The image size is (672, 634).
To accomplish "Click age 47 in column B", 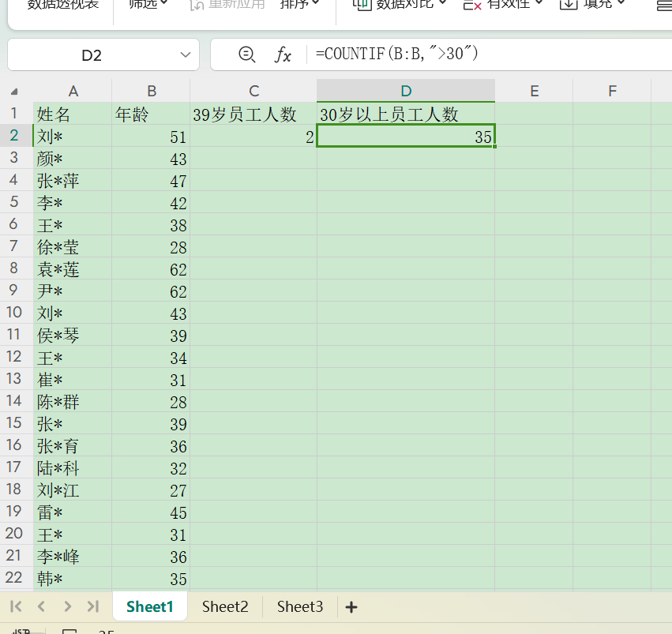I will click(178, 182).
